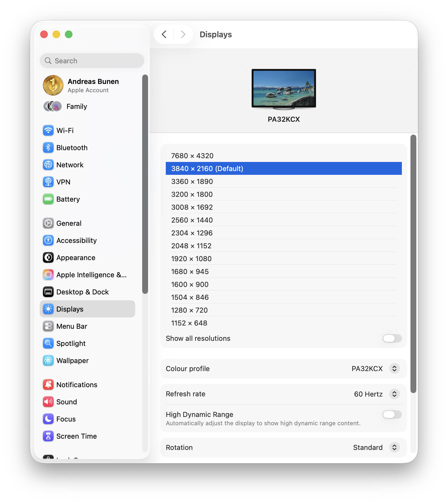Image resolution: width=448 pixels, height=503 pixels.
Task: Select Notifications in the sidebar
Action: coord(48,384)
